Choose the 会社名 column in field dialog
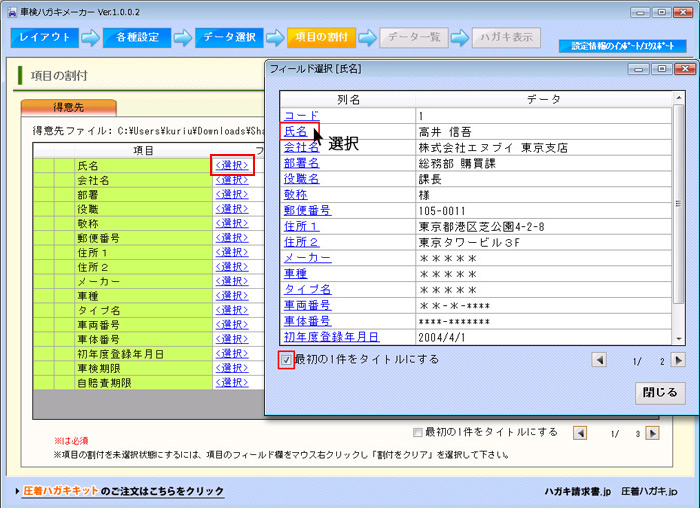 pos(301,147)
